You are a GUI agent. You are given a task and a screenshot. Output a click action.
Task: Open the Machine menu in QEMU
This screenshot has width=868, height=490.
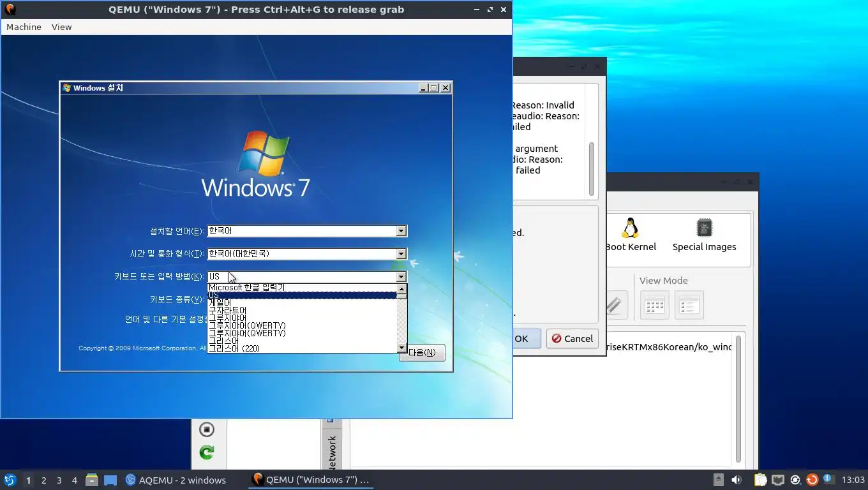coord(24,27)
